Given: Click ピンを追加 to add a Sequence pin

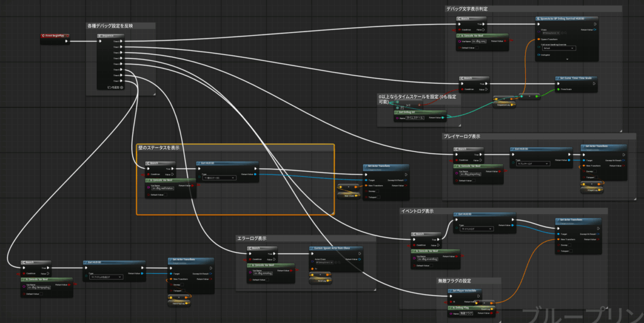Looking at the screenshot, I should click(x=115, y=87).
